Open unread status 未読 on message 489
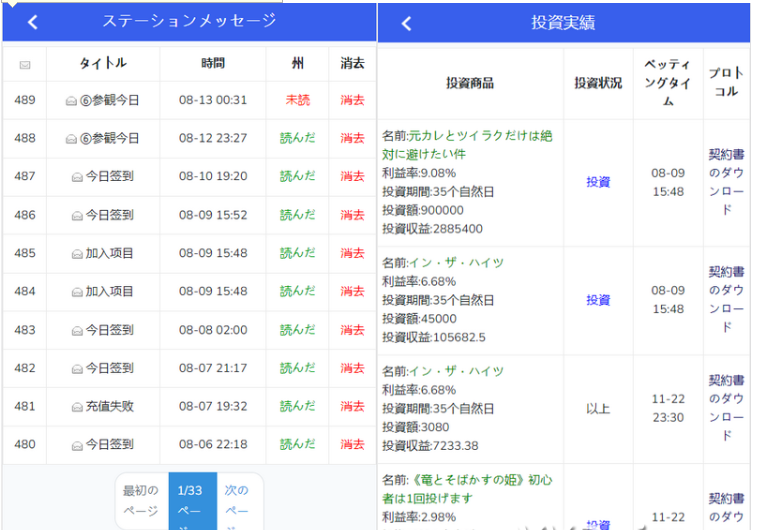The image size is (760, 530). click(x=297, y=100)
